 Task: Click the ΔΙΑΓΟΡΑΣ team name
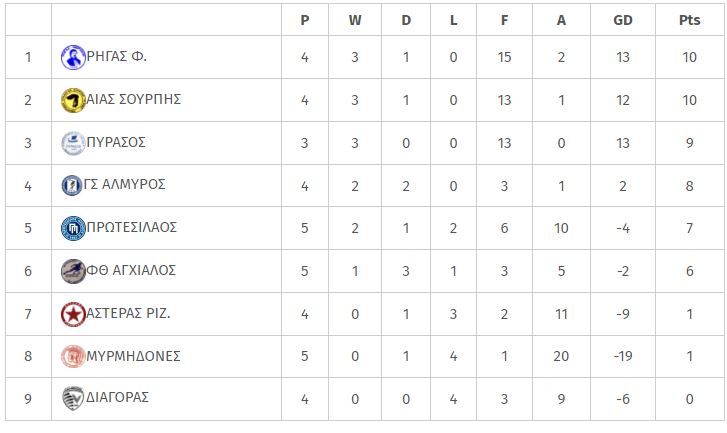[117, 397]
